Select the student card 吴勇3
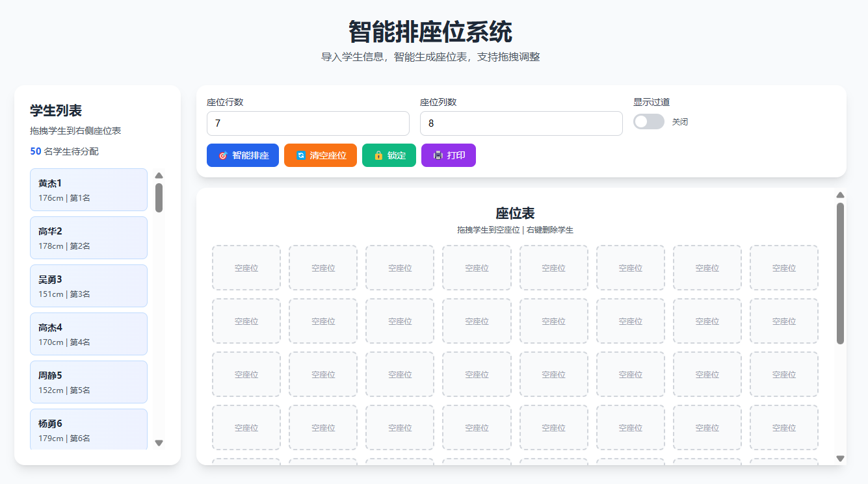The width and height of the screenshot is (868, 484). pos(88,286)
